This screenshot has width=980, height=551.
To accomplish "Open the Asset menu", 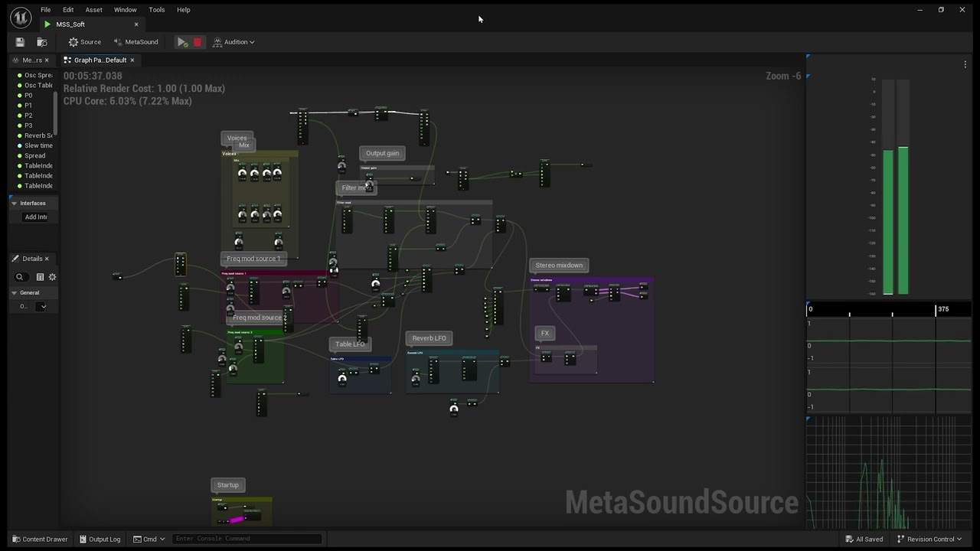I will 93,10.
